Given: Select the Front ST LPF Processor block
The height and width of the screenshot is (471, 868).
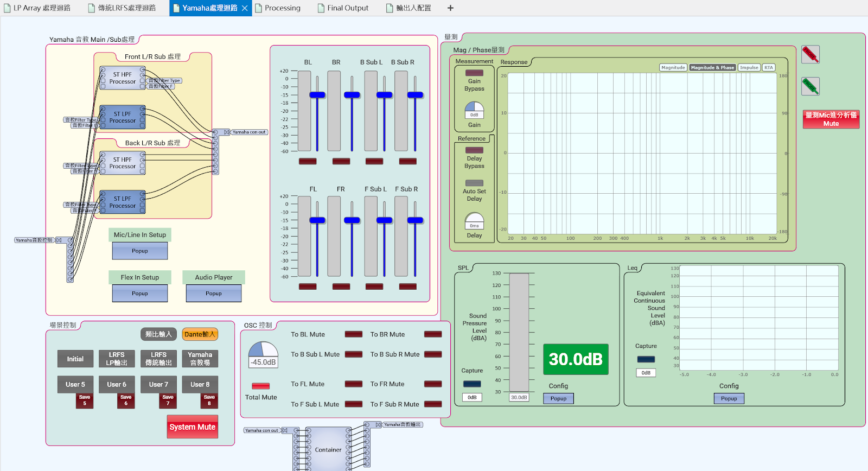Looking at the screenshot, I should click(x=123, y=117).
